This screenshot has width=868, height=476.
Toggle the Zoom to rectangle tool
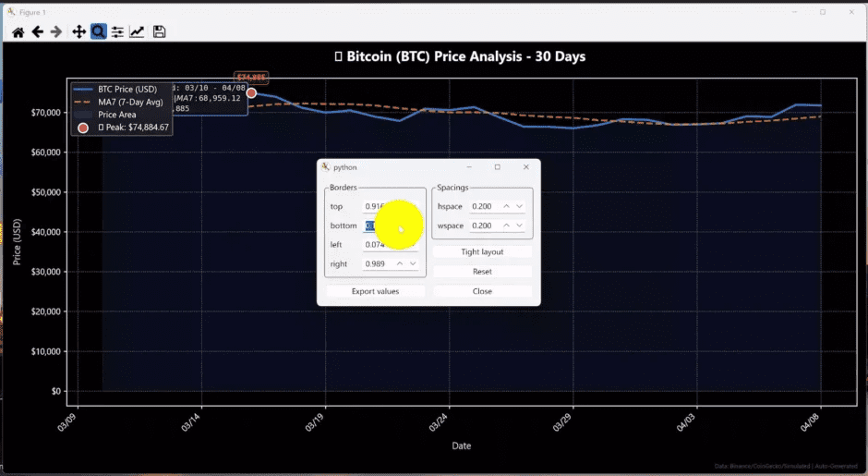(98, 32)
